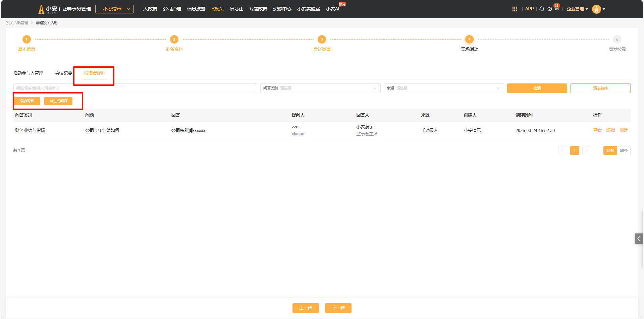Viewport: 644px width, 319px height.
Task: Open the 问答类别 select dropdown
Action: [x=320, y=88]
